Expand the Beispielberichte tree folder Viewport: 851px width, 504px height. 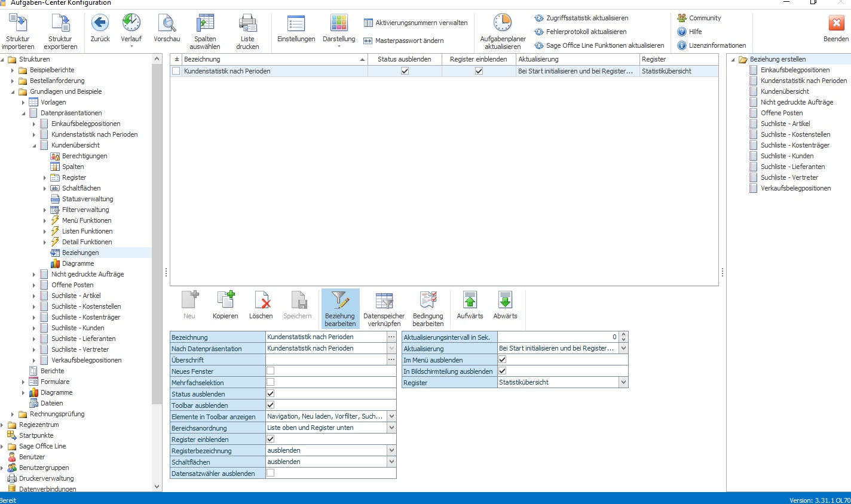(x=13, y=70)
